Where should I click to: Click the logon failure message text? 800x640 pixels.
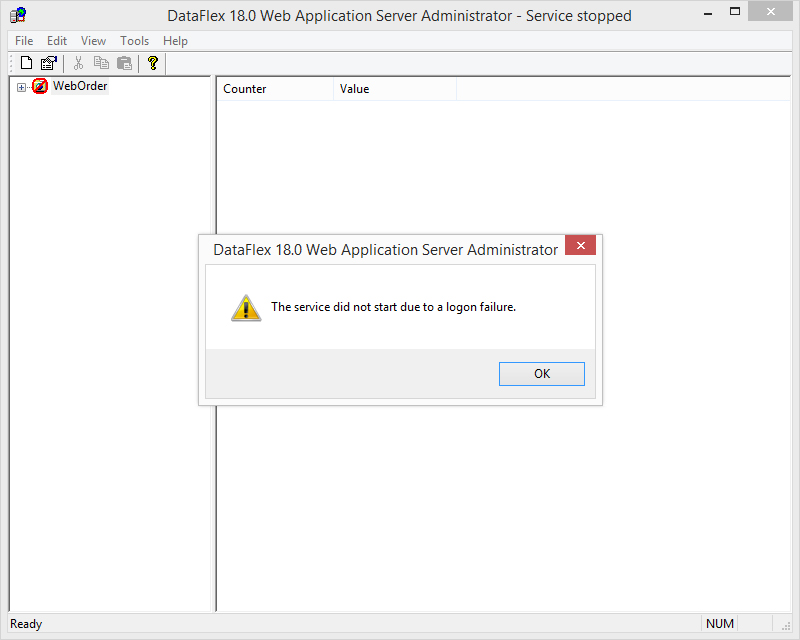pos(393,307)
